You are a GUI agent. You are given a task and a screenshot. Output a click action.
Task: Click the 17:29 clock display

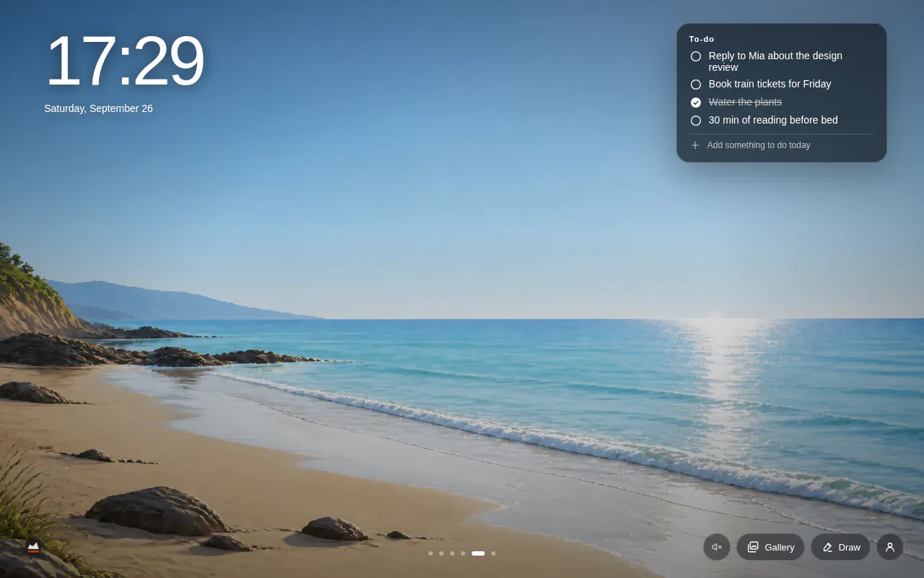(124, 61)
